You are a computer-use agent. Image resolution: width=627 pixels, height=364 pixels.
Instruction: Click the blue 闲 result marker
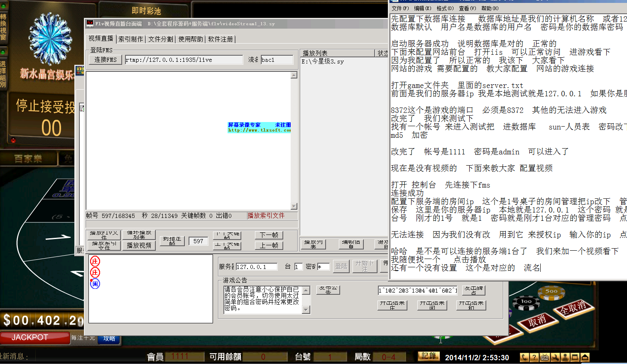95,284
